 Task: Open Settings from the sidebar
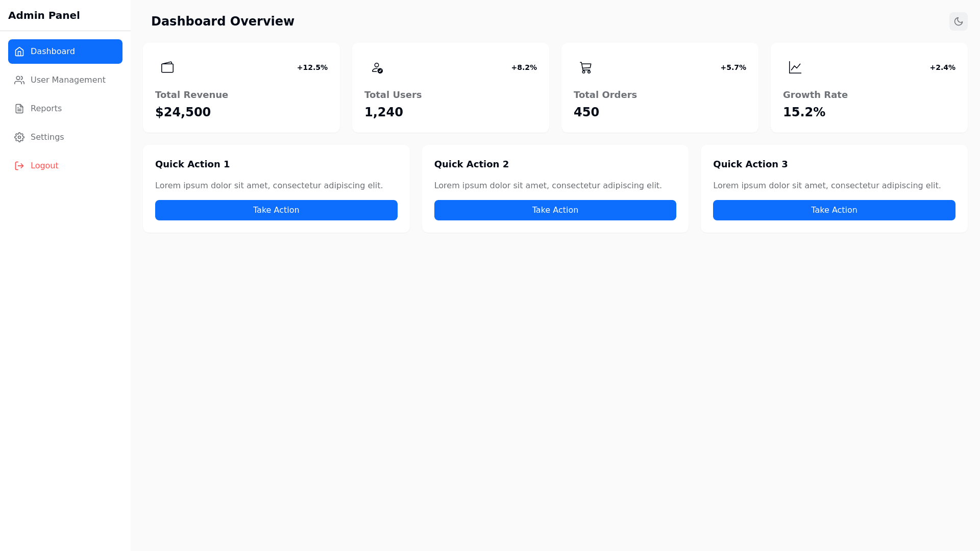click(x=47, y=137)
